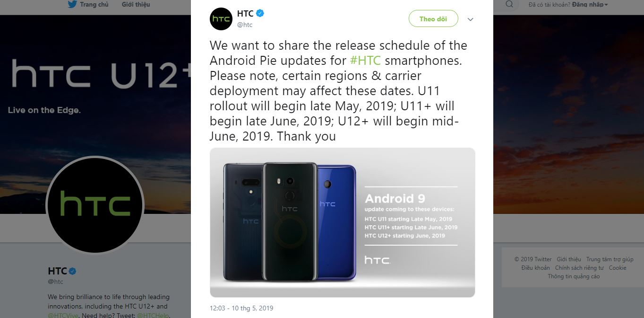Click the #HTC hashtag link

tap(365, 61)
